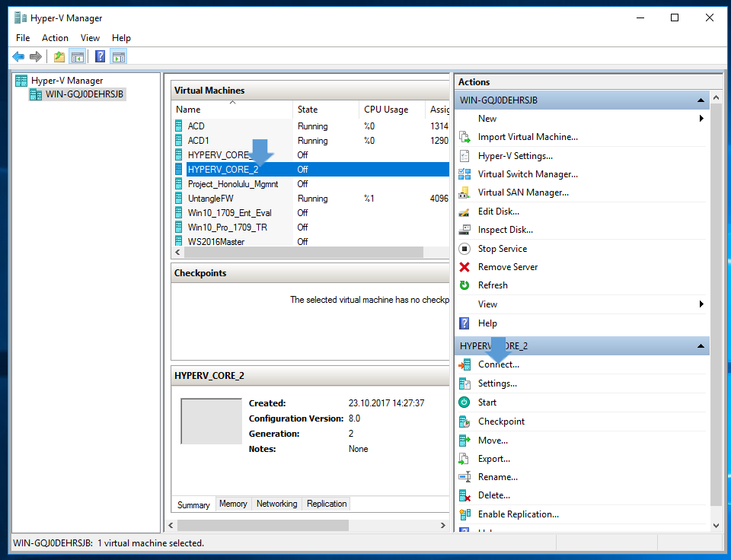Select Hyper-V Manager root tree node
The width and height of the screenshot is (731, 560).
click(67, 81)
